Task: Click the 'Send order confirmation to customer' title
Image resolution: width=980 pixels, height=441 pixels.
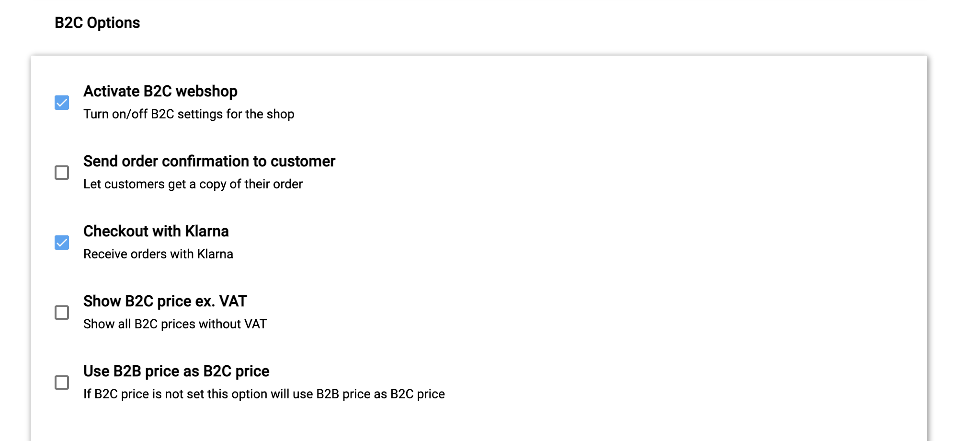Action: [x=209, y=161]
